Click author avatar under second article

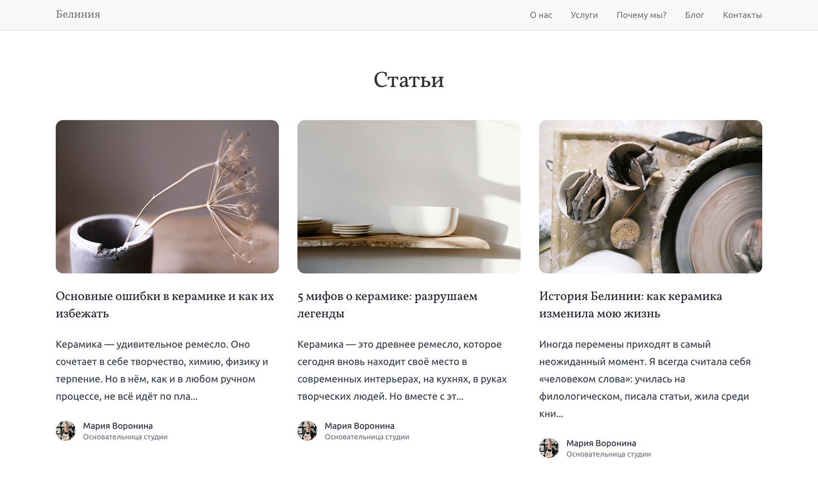[x=307, y=430]
